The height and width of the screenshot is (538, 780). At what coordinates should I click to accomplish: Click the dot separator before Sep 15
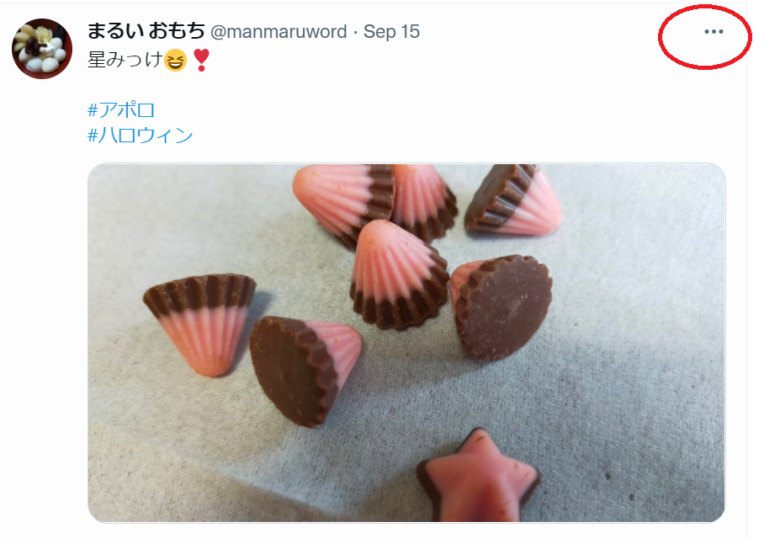coord(355,32)
